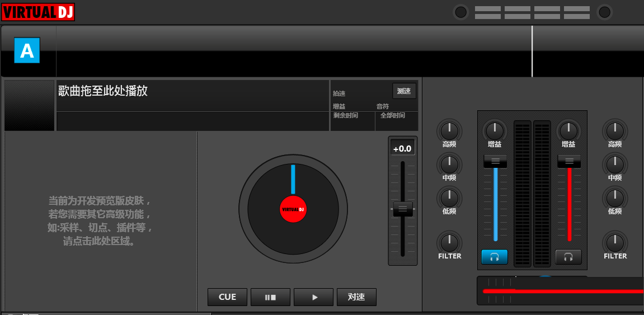Click the turntable's red center label
The height and width of the screenshot is (315, 644).
click(293, 210)
